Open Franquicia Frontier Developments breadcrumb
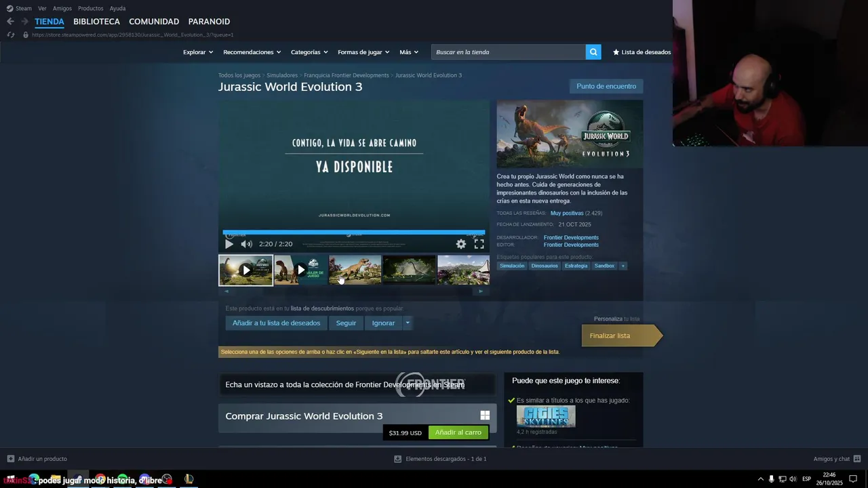The height and width of the screenshot is (488, 868). pyautogui.click(x=347, y=75)
